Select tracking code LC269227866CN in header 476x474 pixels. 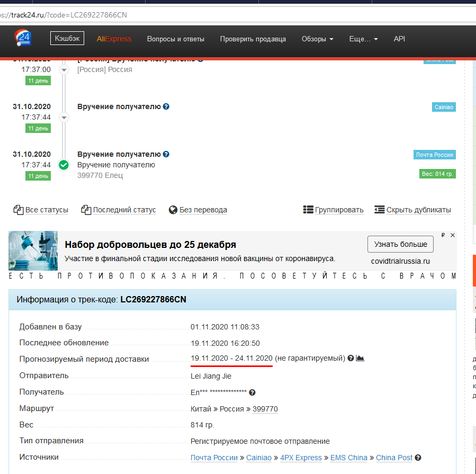tap(154, 299)
